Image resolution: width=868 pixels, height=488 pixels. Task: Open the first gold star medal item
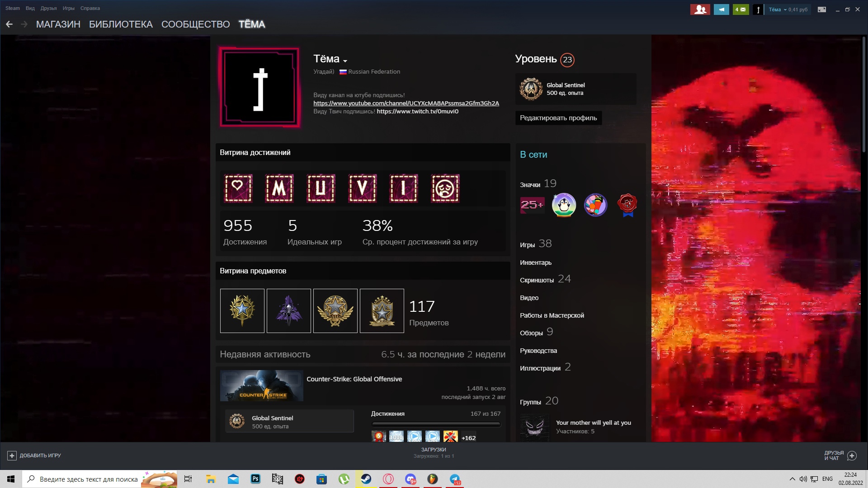coord(242,311)
